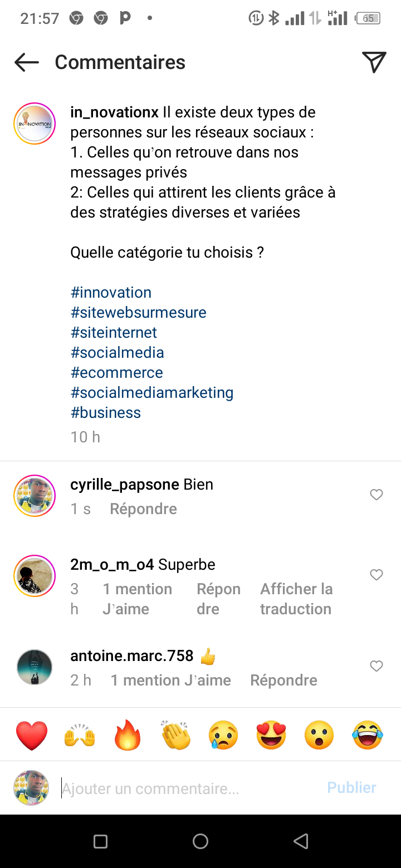Like cyrille_papsone's comment
401x868 pixels.
coord(376,495)
